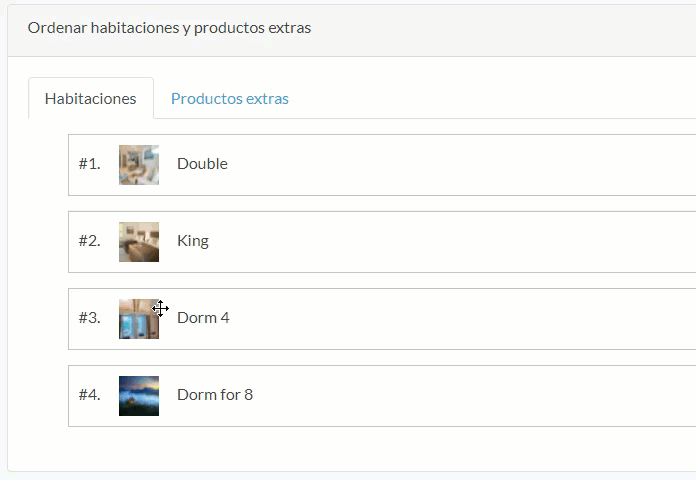Click the King room thumbnail image

(139, 242)
